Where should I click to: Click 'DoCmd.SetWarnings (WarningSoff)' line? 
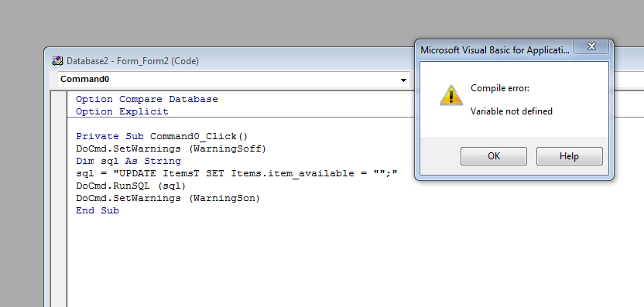171,148
